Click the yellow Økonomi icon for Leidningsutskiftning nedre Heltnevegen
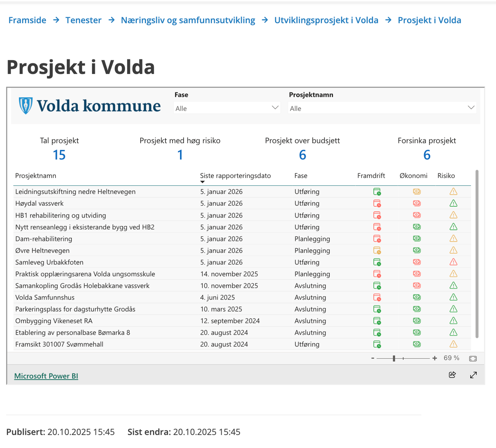 click(417, 191)
